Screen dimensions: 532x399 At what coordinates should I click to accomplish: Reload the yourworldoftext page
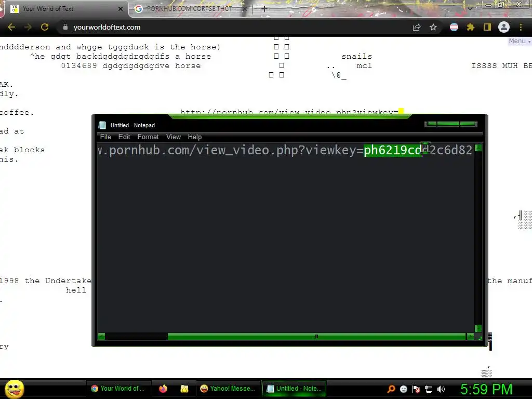[x=45, y=27]
